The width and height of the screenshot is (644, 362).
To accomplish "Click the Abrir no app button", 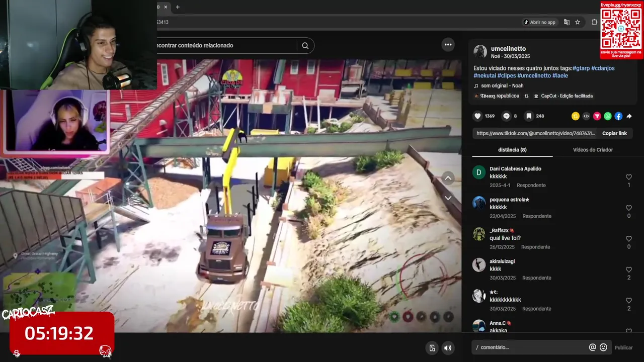I will click(540, 22).
